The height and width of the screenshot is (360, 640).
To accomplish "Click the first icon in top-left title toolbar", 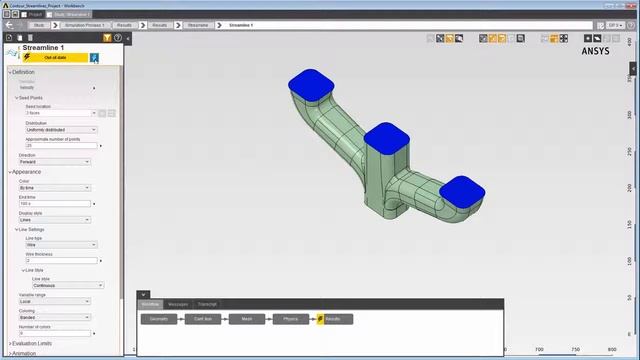I will pyautogui.click(x=7, y=14).
